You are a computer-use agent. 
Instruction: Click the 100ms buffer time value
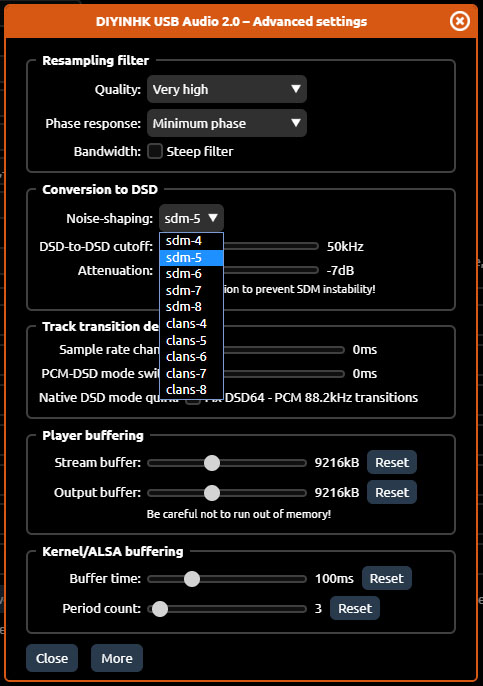[x=334, y=579]
